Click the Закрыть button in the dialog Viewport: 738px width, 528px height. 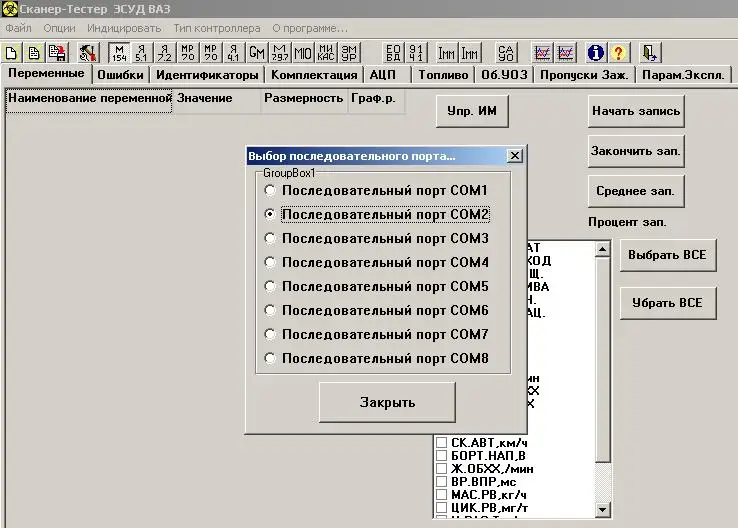387,402
